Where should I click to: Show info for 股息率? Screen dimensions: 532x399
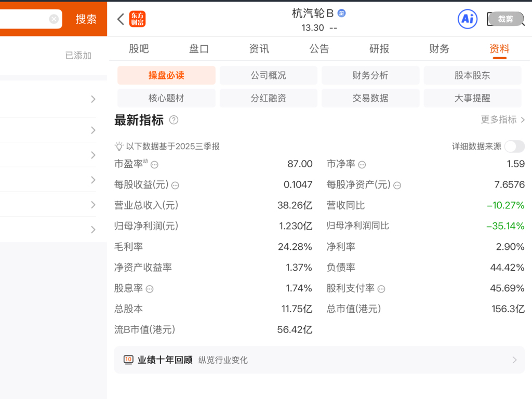(150, 289)
